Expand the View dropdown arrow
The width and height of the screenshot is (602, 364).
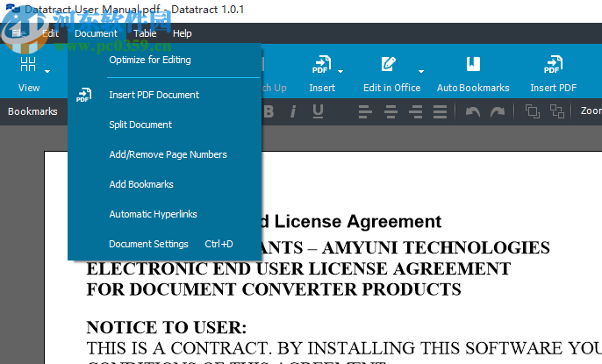(47, 71)
